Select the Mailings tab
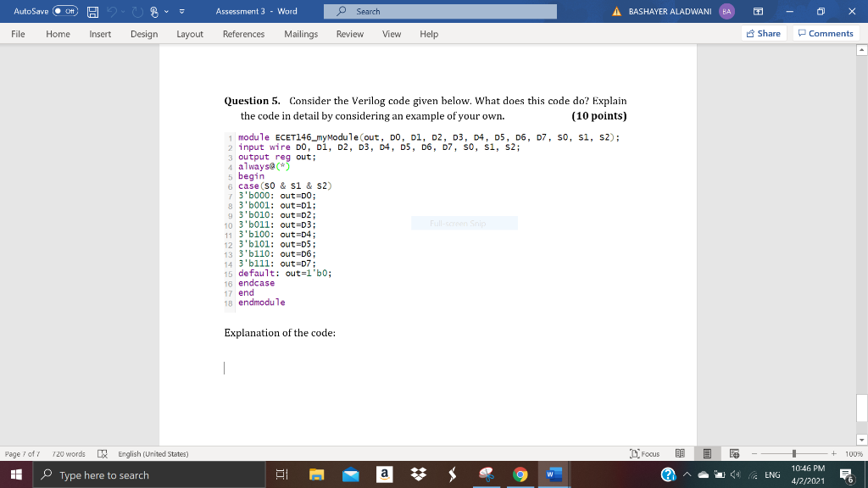Image resolution: width=868 pixels, height=488 pixels. [301, 34]
